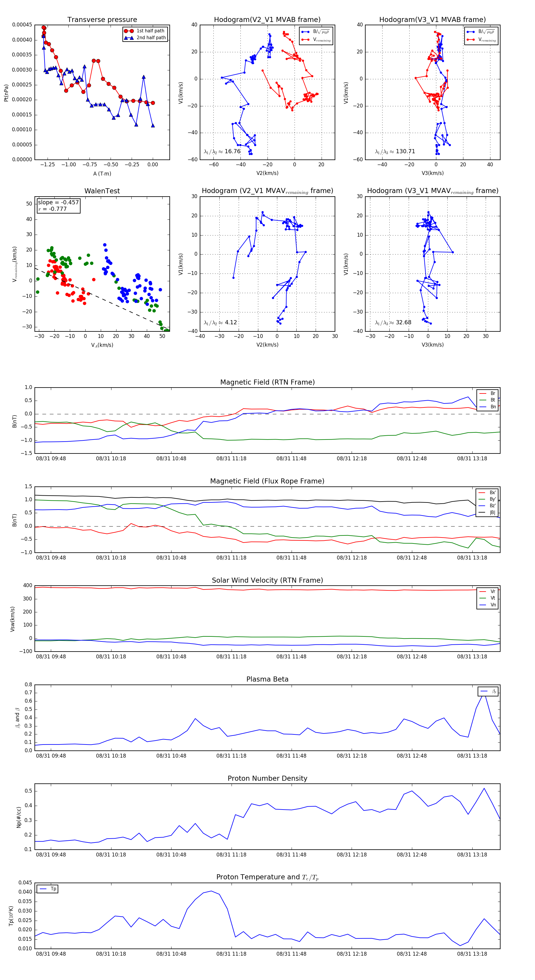Click the λ1/λ2 ≈ 16.76 annotation
This screenshot has width=535, height=980.
pos(222,151)
